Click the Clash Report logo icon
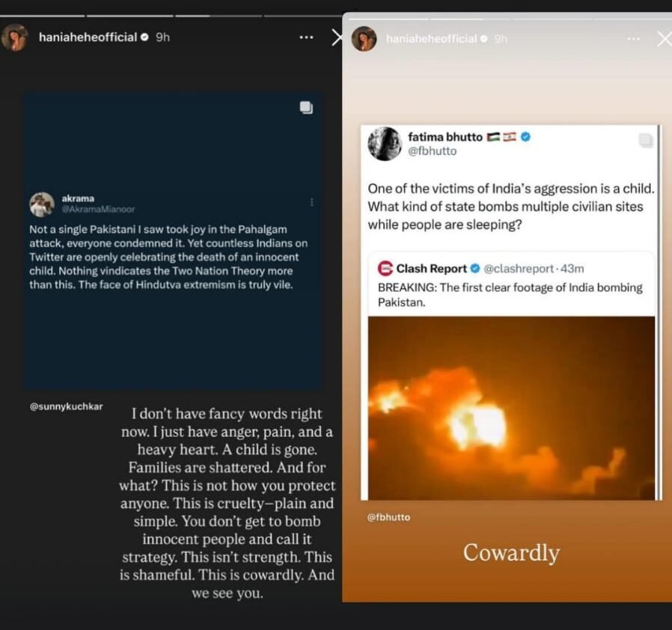The height and width of the screenshot is (630, 672). click(x=385, y=268)
